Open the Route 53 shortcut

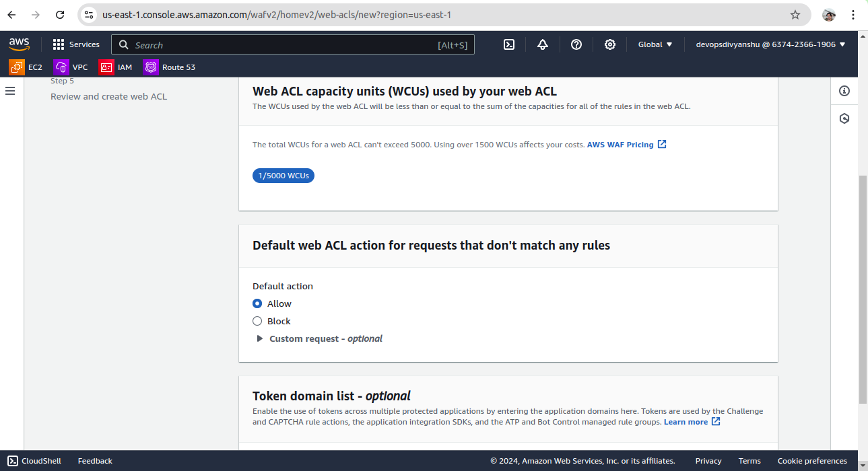tap(170, 67)
